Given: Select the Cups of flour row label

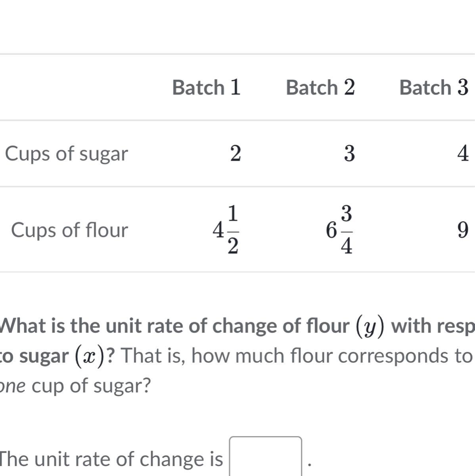Looking at the screenshot, I should (69, 230).
